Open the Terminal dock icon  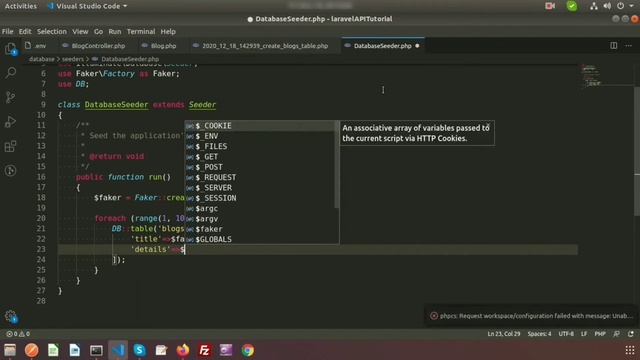[96, 350]
